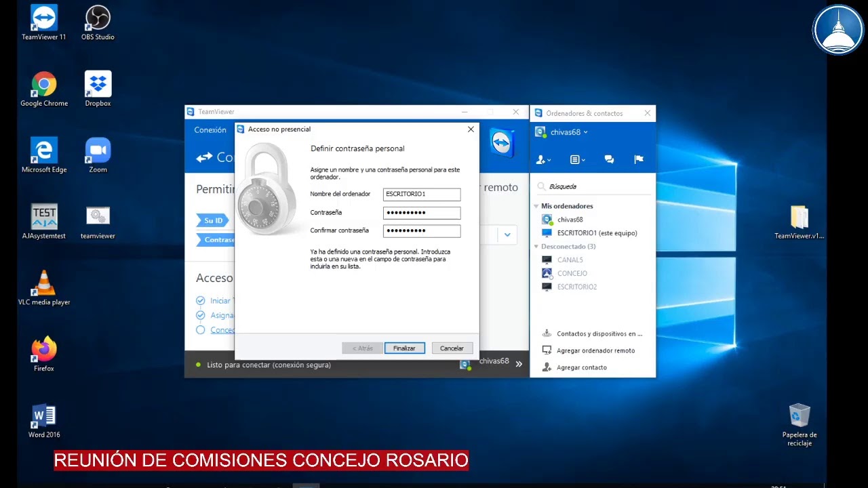Viewport: 868px width, 488px height.
Task: Open list view options dropdown in contacts toolbar
Action: tap(578, 159)
